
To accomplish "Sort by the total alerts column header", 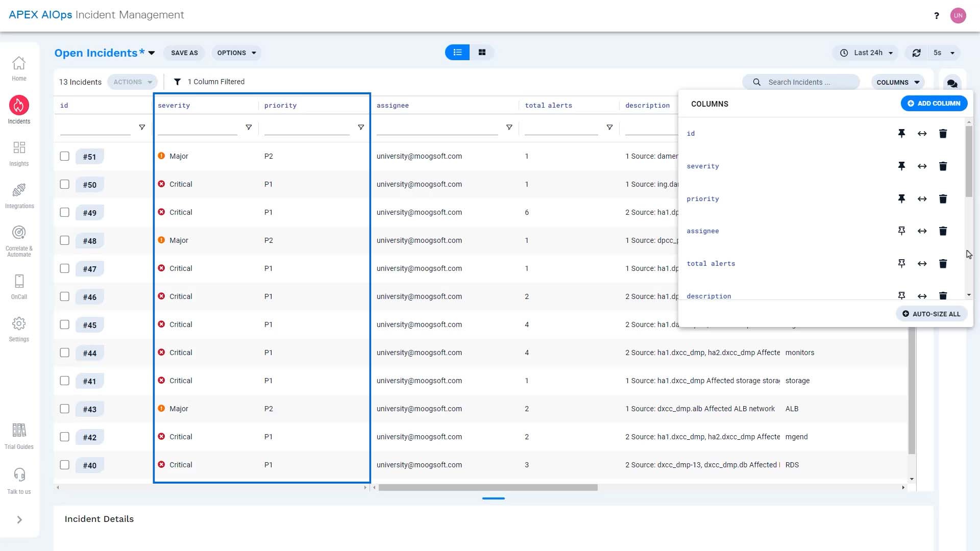I will pos(548,106).
